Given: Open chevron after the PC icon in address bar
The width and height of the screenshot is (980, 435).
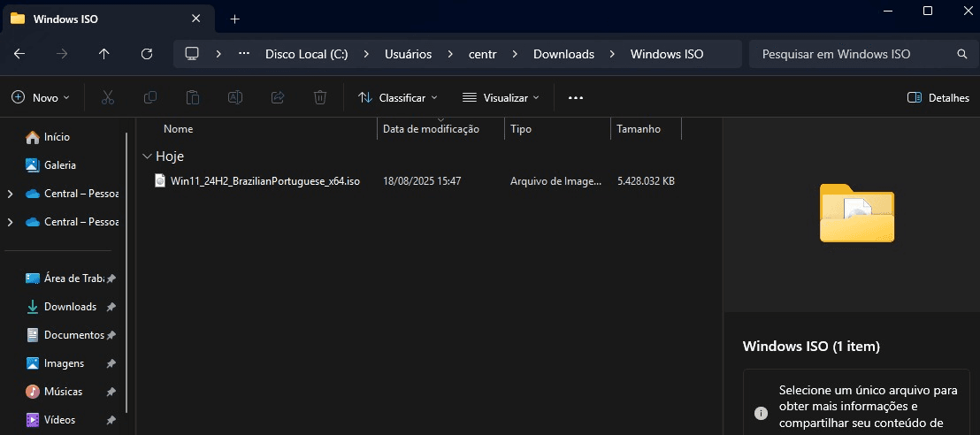Looking at the screenshot, I should tap(218, 55).
